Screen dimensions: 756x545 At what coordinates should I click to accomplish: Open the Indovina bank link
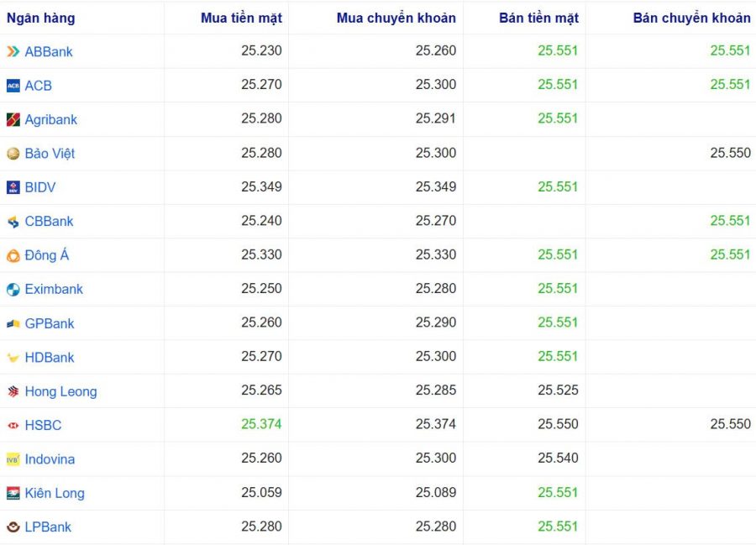(50, 459)
